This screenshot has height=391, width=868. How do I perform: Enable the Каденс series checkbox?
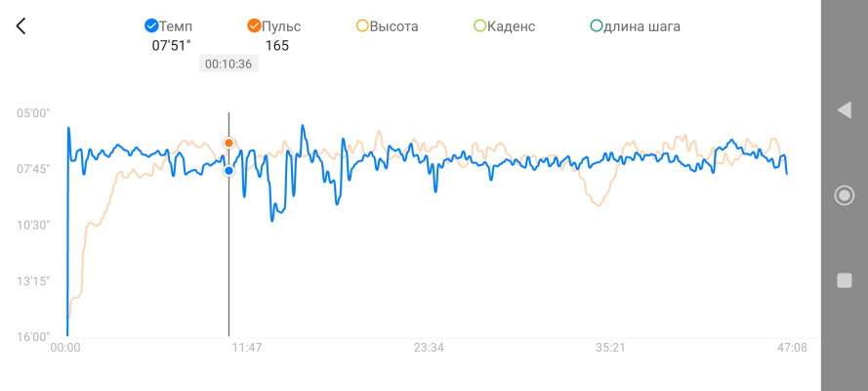pos(479,26)
